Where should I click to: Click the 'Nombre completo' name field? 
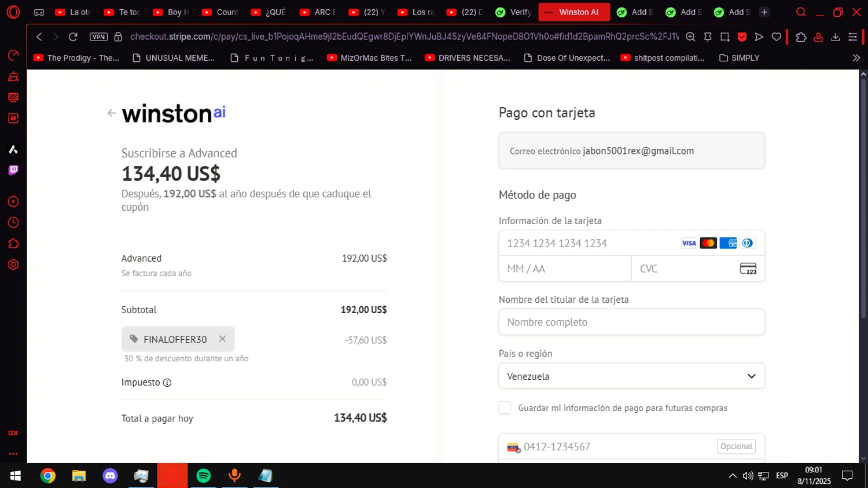click(x=631, y=322)
